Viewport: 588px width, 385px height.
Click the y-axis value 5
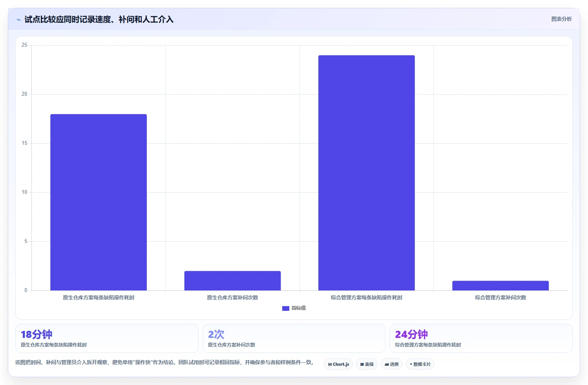26,241
